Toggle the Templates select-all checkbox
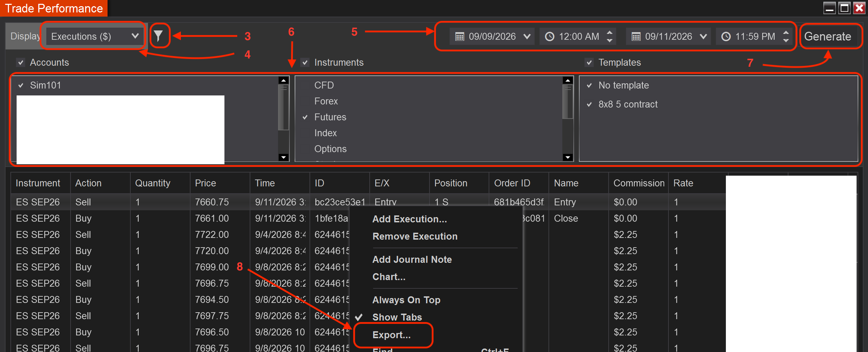This screenshot has width=868, height=352. point(589,63)
